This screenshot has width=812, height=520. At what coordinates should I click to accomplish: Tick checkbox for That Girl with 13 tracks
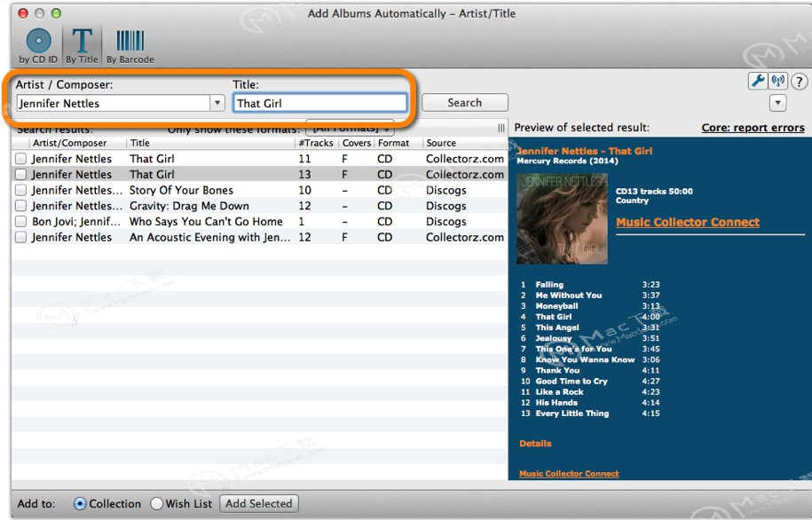pos(20,175)
